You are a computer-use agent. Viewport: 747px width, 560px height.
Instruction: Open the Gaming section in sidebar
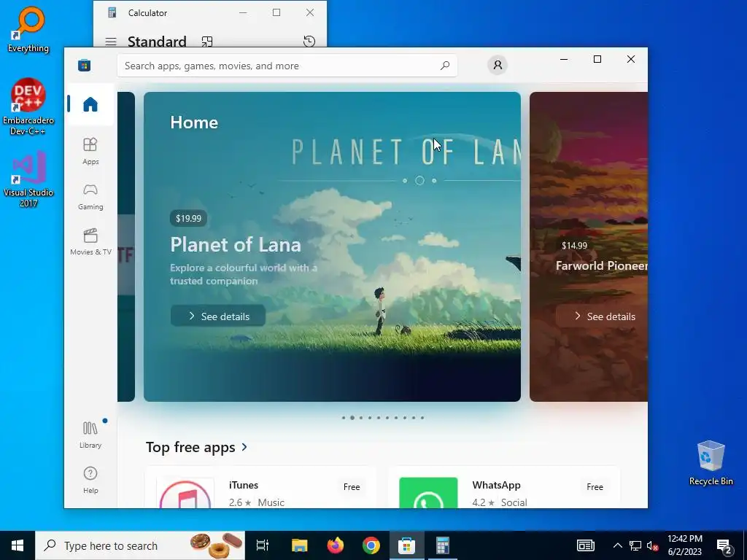point(90,197)
